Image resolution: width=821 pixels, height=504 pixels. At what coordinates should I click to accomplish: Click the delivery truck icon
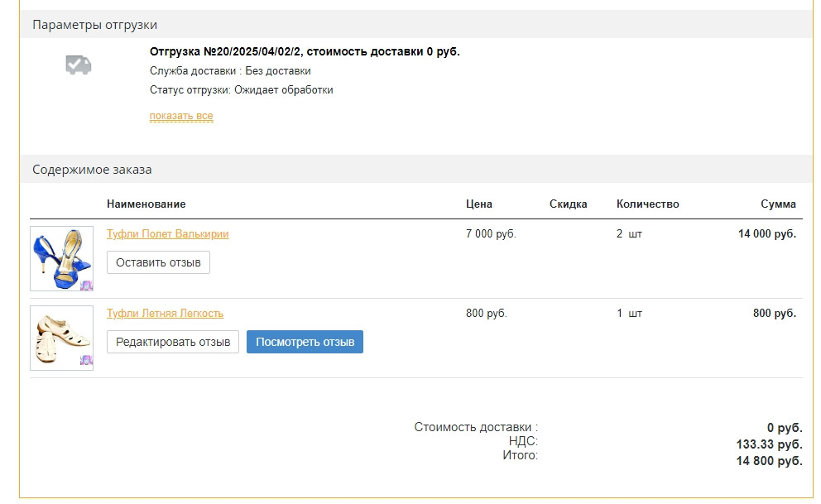[79, 65]
